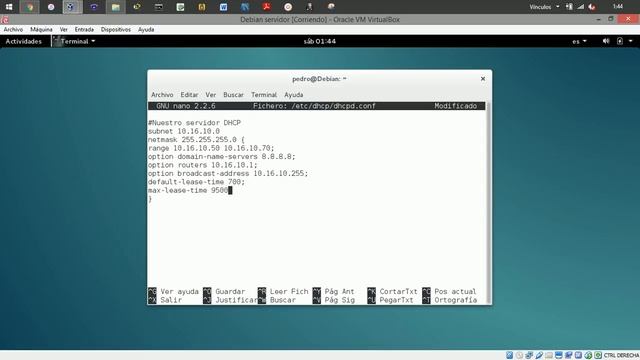
Task: Open the terminal Editar menu
Action: pos(189,95)
